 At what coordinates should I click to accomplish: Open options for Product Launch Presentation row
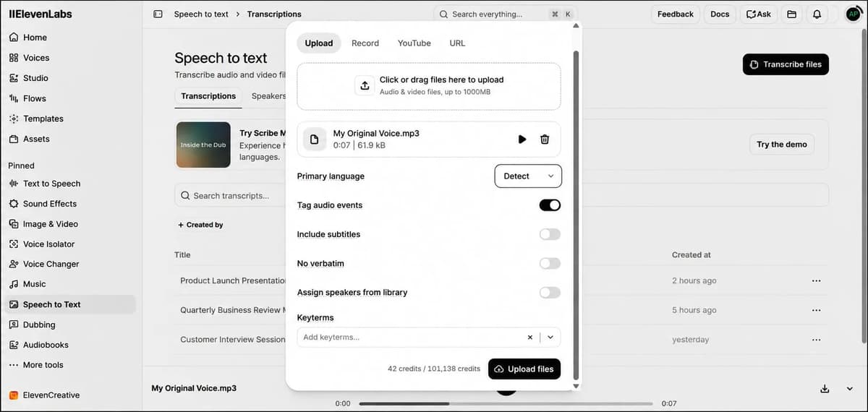[x=816, y=280]
